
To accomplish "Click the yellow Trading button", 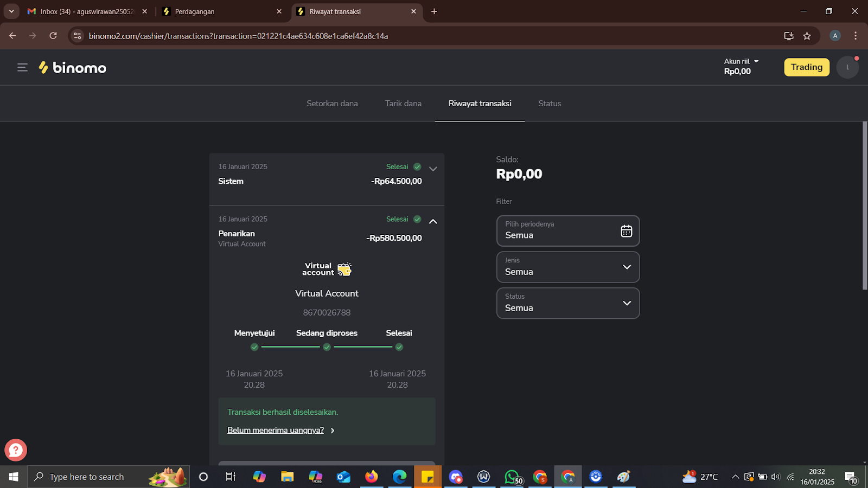I will [x=806, y=67].
